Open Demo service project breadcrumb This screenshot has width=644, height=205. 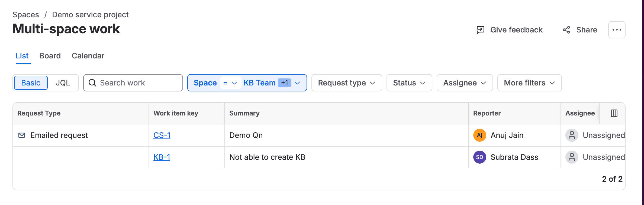tap(90, 15)
